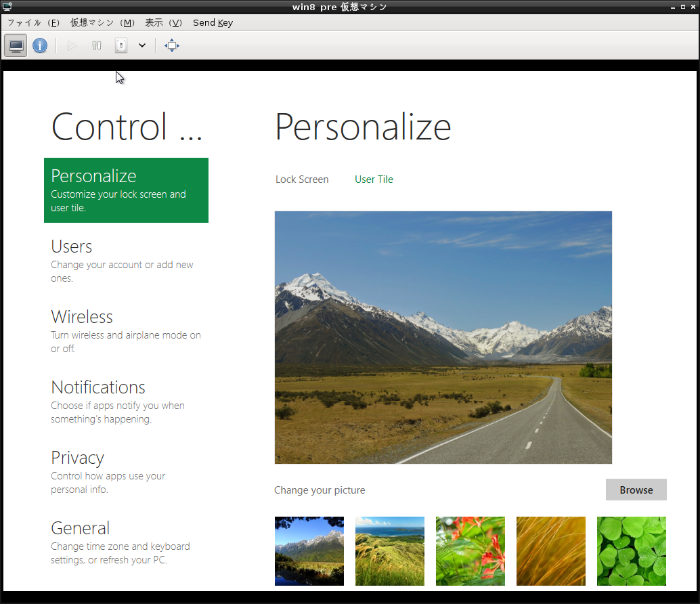Choose the golden grass thumbnail

(x=551, y=551)
